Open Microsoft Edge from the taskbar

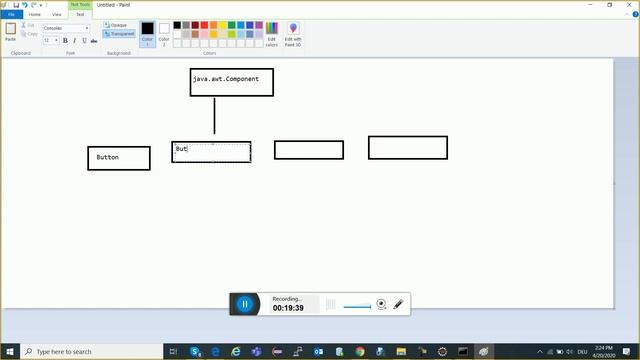216,351
